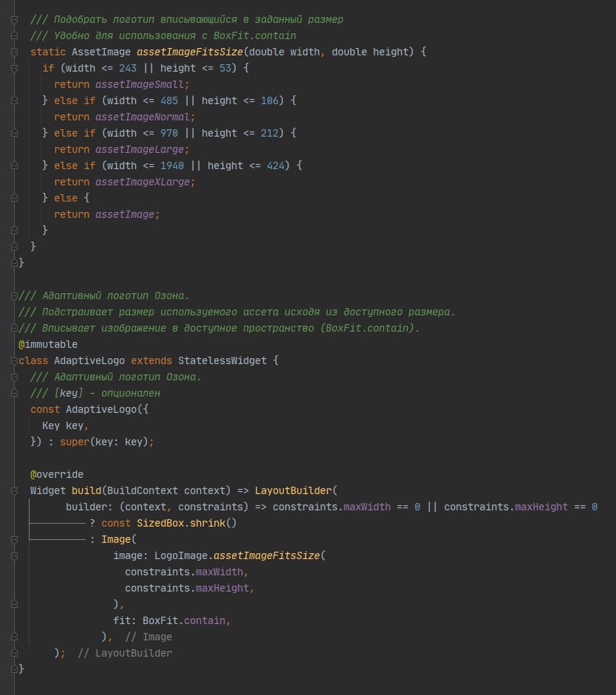Viewport: 616px width, 695px height.
Task: Toggle fold marker on 'Вписывает изображение' comment line
Action: point(14,328)
